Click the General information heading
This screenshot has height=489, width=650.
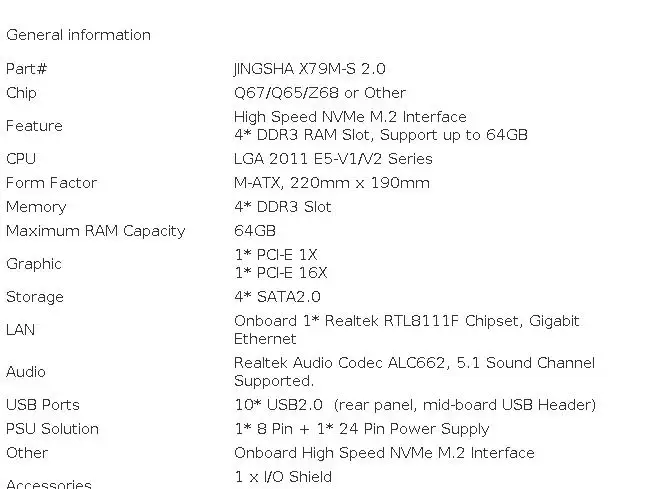click(78, 35)
